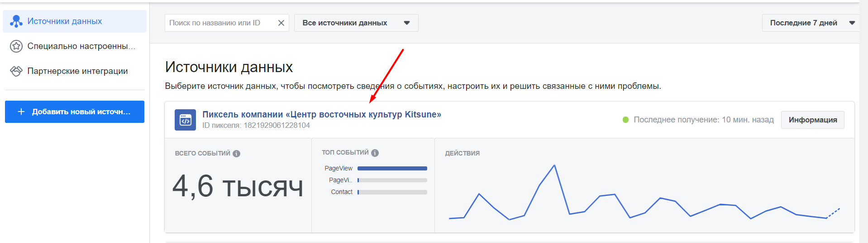Click the ДЕЙСТВИЯ chart label
Screen dimensions: 868x243
pyautogui.click(x=463, y=153)
